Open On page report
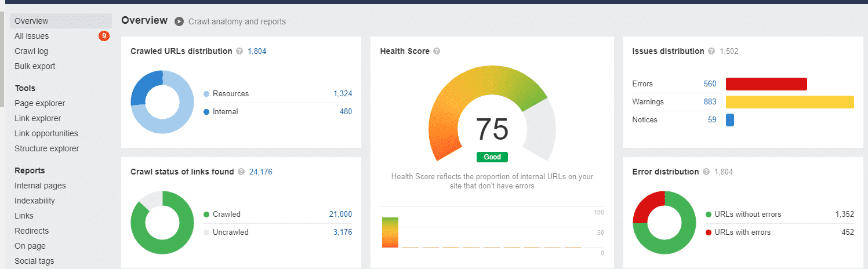Image resolution: width=868 pixels, height=269 pixels. (30, 246)
